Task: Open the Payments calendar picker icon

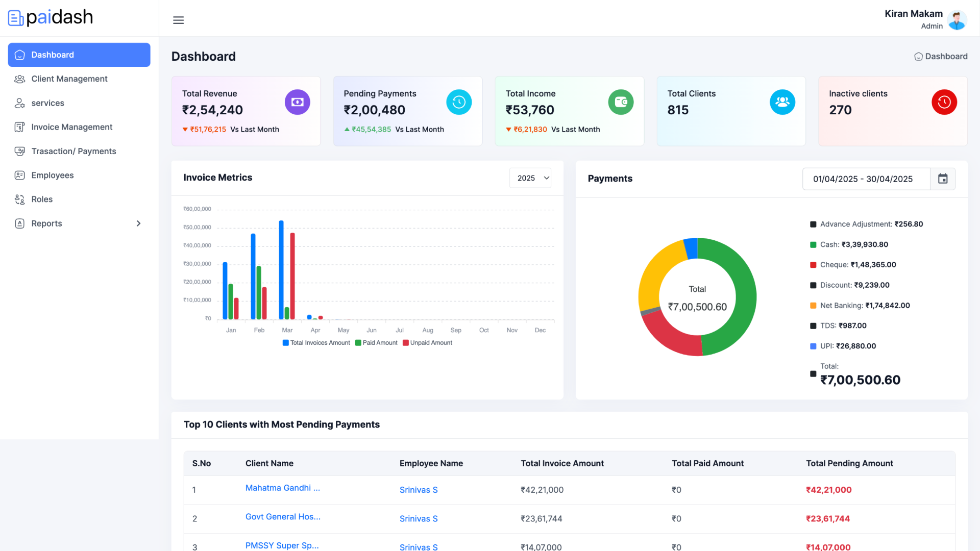Action: [x=943, y=179]
